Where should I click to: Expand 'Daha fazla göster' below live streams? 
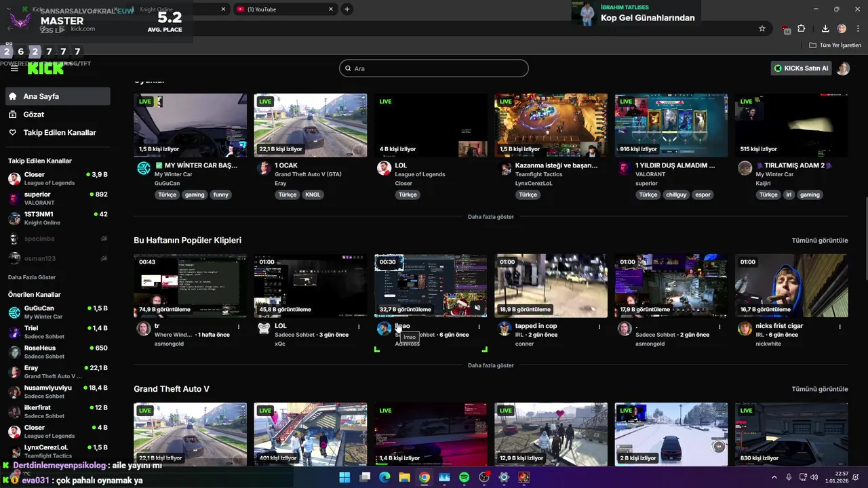click(491, 217)
